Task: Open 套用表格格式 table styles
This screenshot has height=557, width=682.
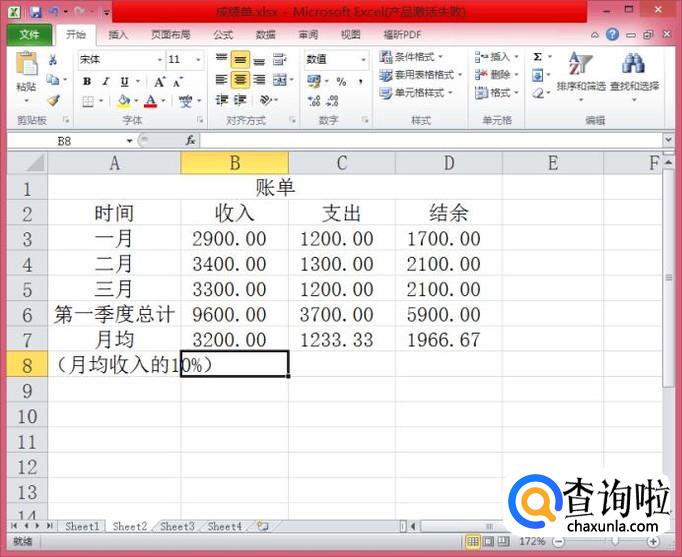Action: click(419, 75)
